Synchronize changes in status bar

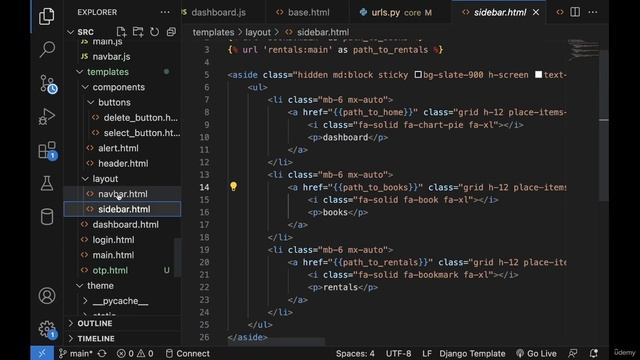point(102,353)
